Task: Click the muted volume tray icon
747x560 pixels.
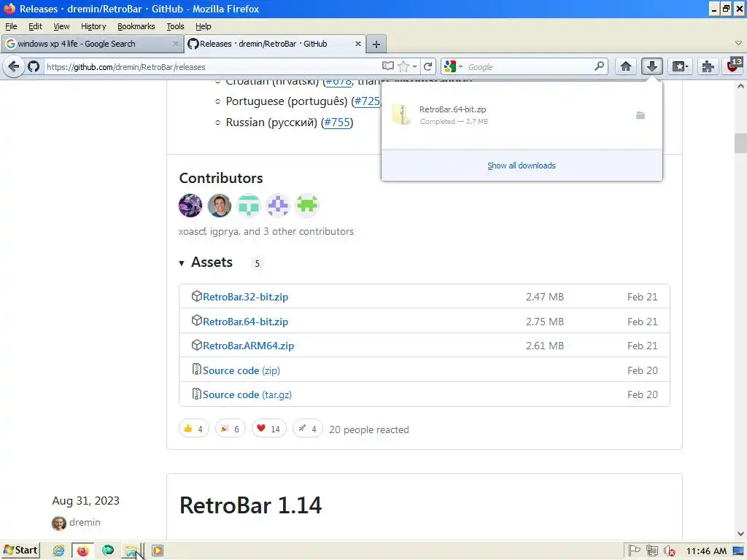Action: tap(670, 551)
